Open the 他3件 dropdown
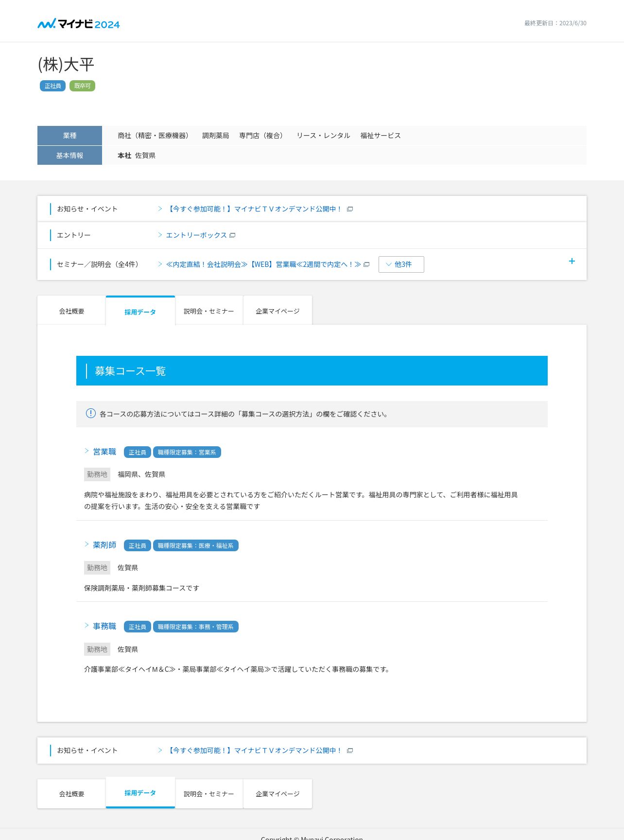This screenshot has height=840, width=624. coord(401,264)
